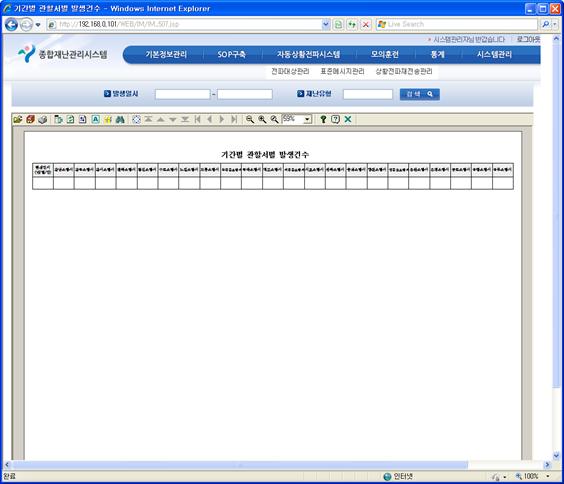Screen dimensions: 564x484
Task: Click the zoom out magnifier icon
Action: point(250,119)
